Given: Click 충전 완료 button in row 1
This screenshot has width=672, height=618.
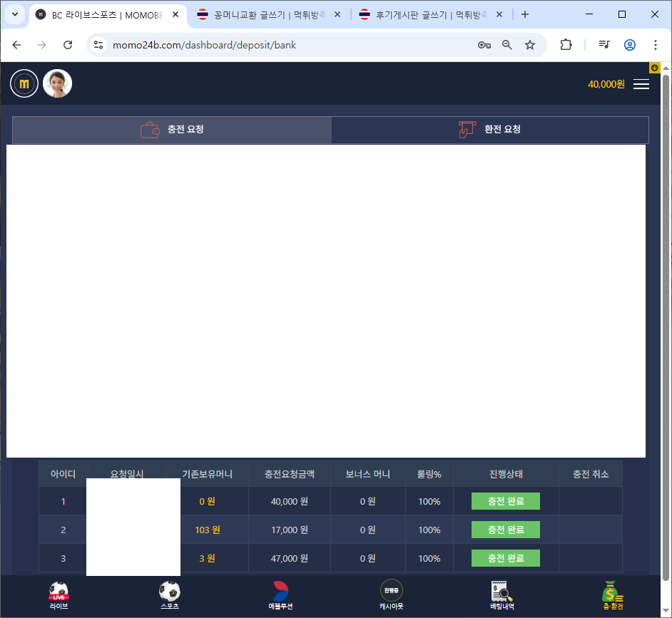Looking at the screenshot, I should click(x=505, y=501).
